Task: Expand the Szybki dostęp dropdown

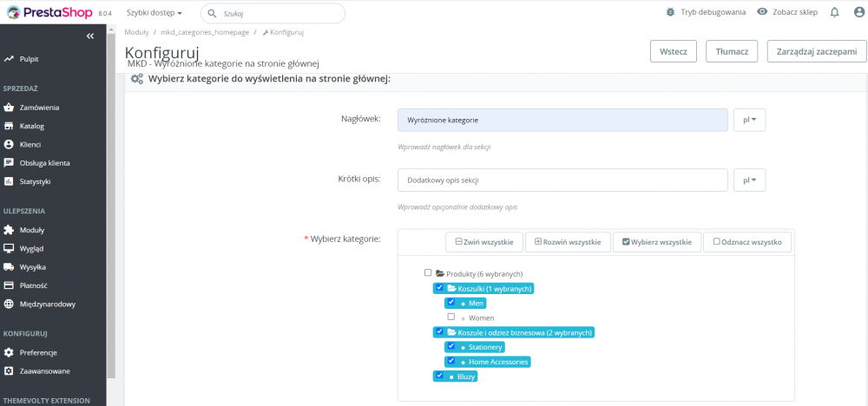Action: (x=155, y=13)
